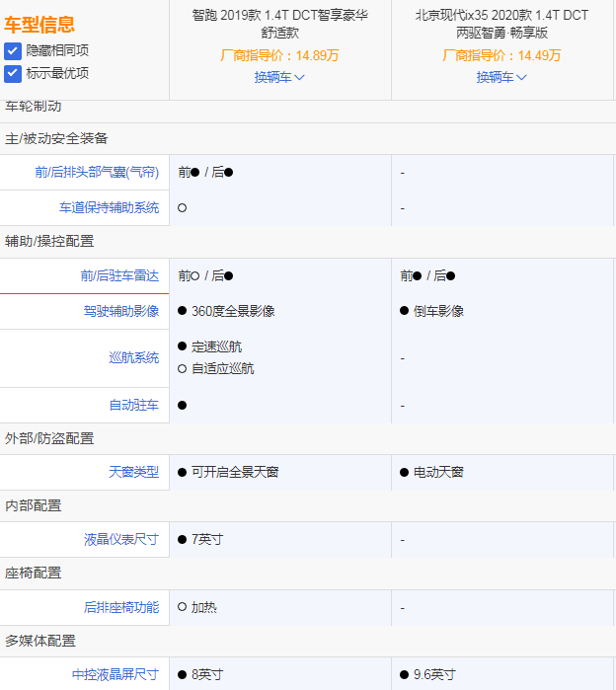
Task: Toggle the 标示最优项 checkbox
Action: coord(13,73)
